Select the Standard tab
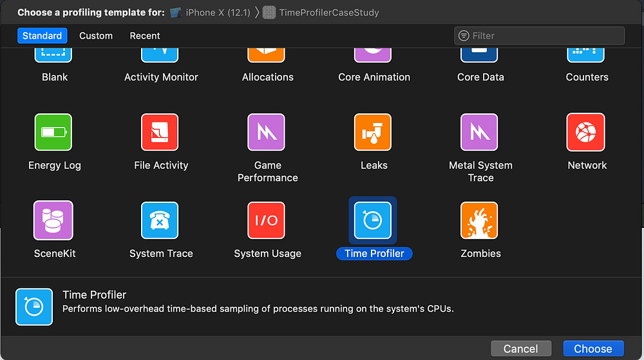The image size is (644, 360). (43, 35)
